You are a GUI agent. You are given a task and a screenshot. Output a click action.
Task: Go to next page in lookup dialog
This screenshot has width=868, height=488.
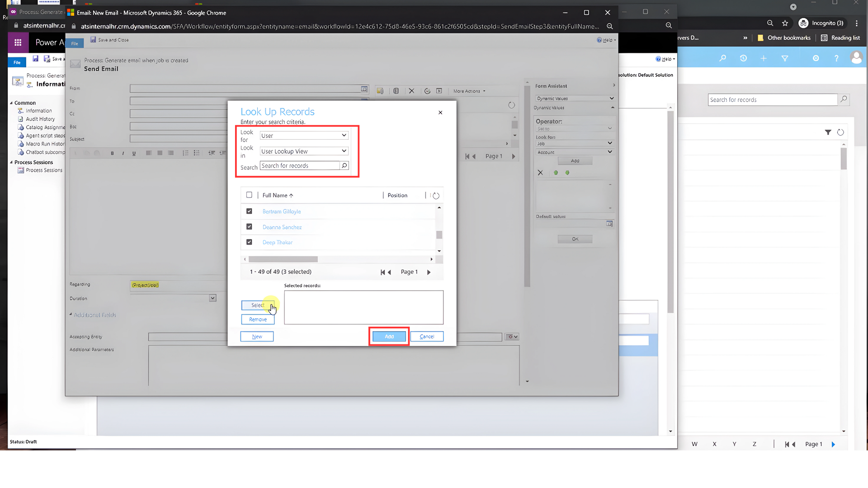click(x=429, y=272)
